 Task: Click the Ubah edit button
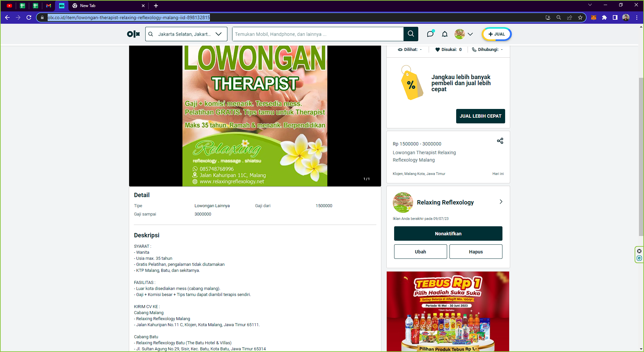pyautogui.click(x=421, y=252)
